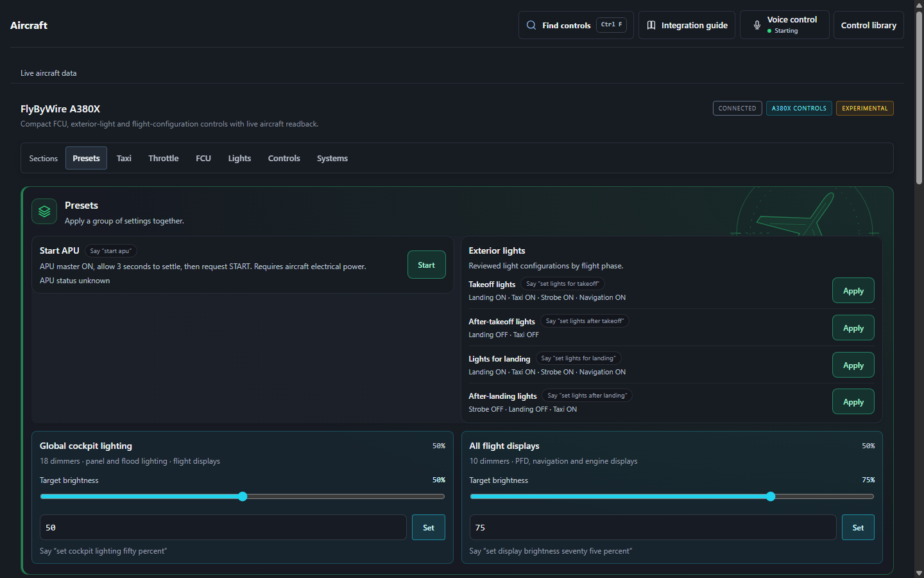Click the "FlyByWire A380X" heading
This screenshot has width=924, height=578.
(60, 109)
